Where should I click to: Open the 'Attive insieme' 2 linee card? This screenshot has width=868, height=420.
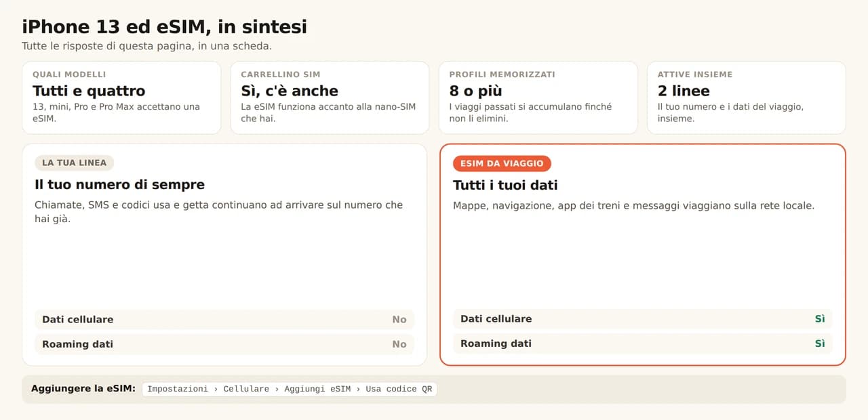coord(747,98)
